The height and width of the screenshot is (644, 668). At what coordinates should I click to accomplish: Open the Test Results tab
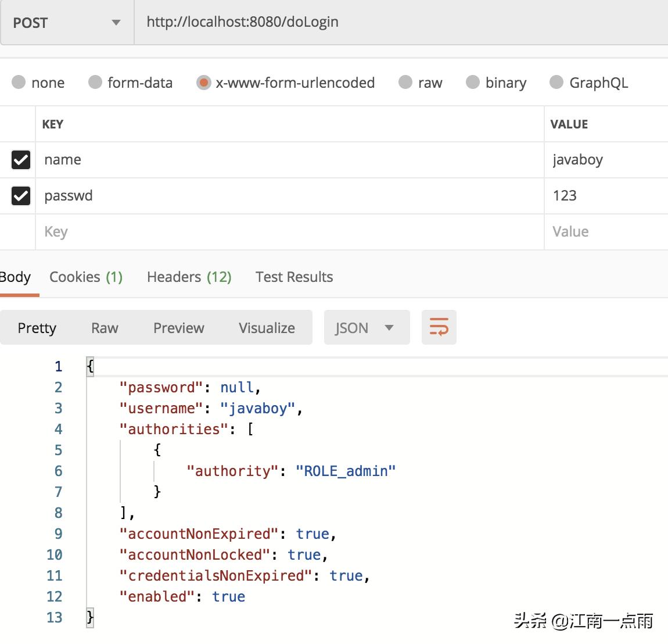(x=294, y=277)
